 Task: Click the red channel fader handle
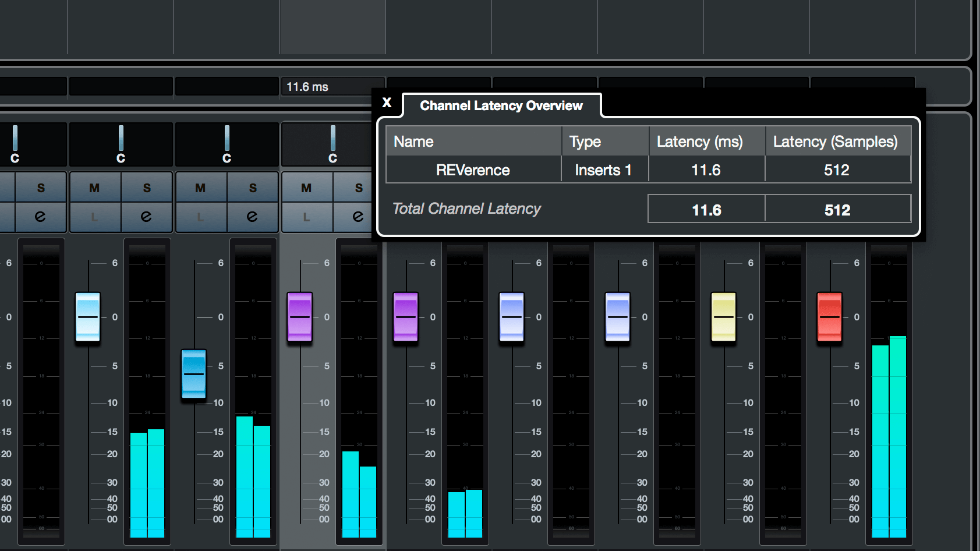[x=830, y=317]
